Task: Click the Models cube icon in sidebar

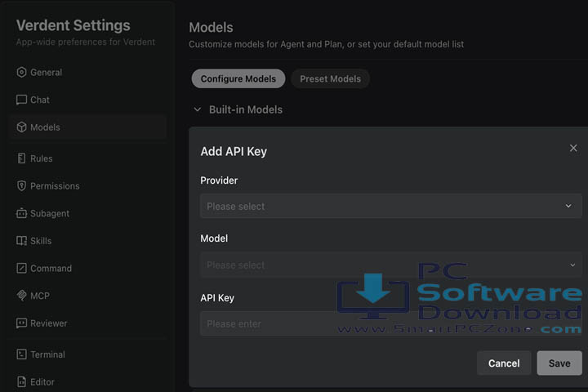Action: click(x=21, y=127)
